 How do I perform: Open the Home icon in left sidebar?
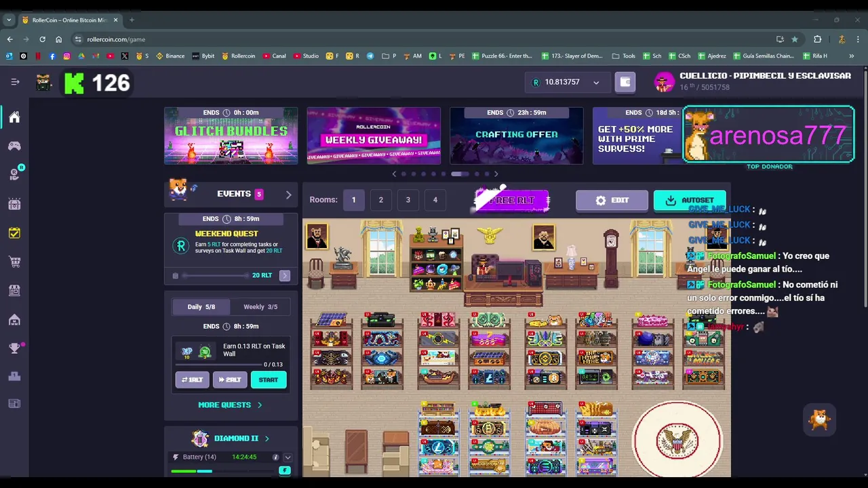click(x=14, y=117)
